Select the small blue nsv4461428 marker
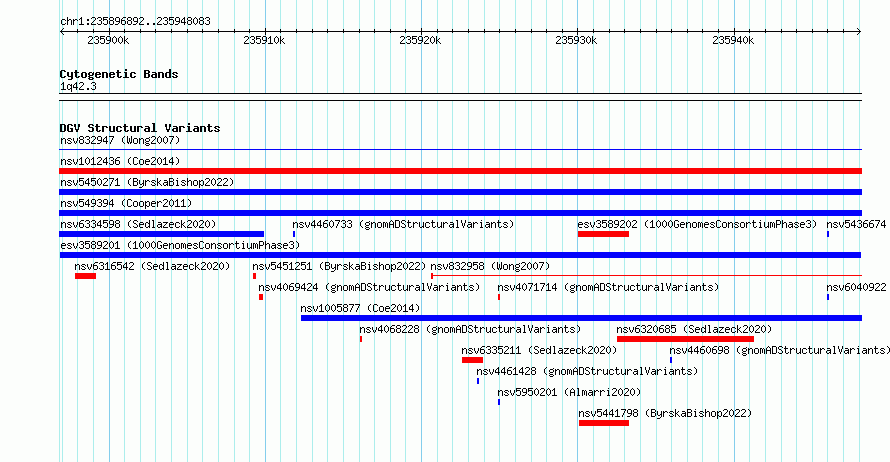 (478, 381)
